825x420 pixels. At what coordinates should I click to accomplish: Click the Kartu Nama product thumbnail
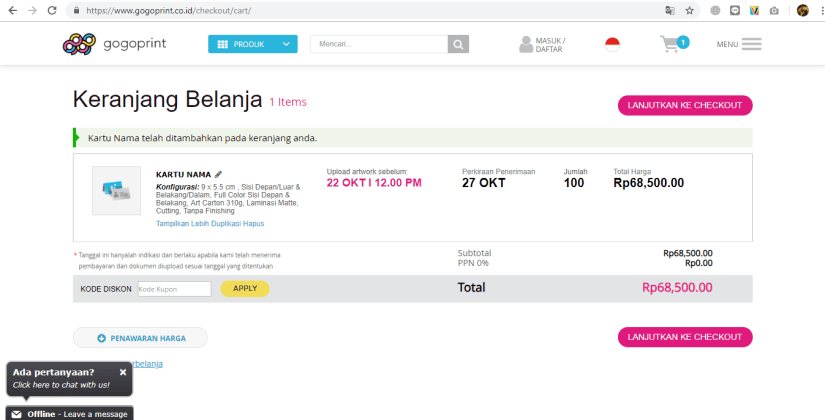[117, 190]
